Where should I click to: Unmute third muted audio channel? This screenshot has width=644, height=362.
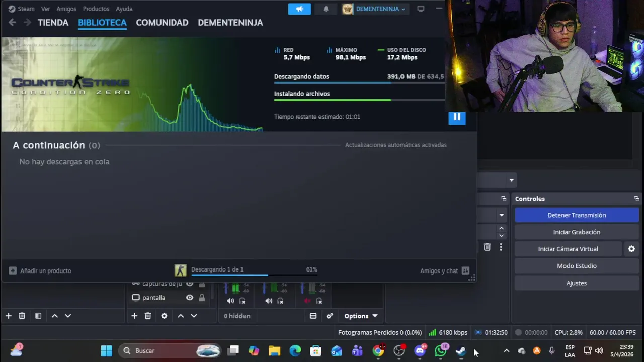[307, 301]
